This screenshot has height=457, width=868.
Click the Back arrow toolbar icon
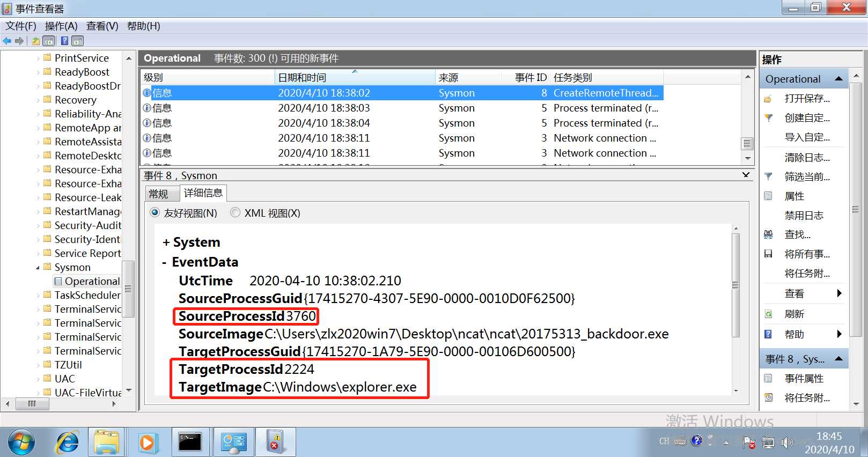click(x=7, y=41)
